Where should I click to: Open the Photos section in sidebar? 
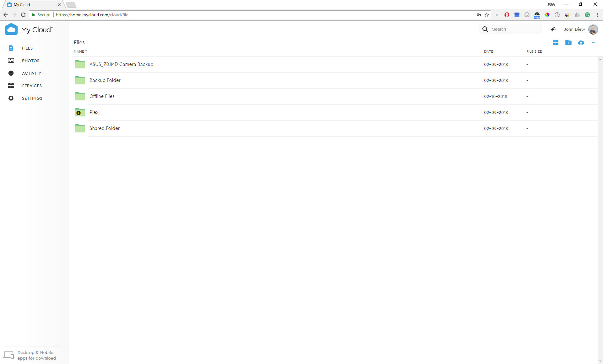tap(30, 61)
